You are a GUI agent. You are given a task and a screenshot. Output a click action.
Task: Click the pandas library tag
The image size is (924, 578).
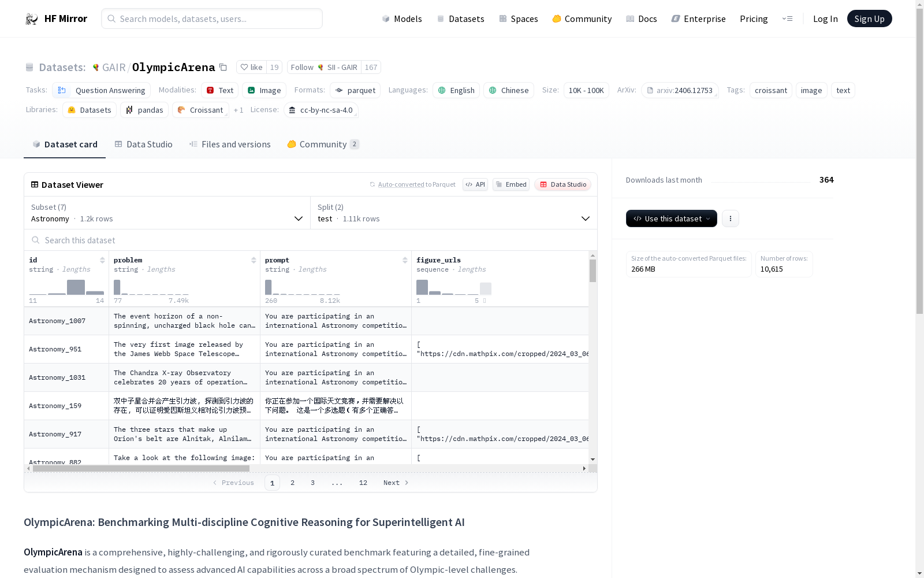coord(144,110)
